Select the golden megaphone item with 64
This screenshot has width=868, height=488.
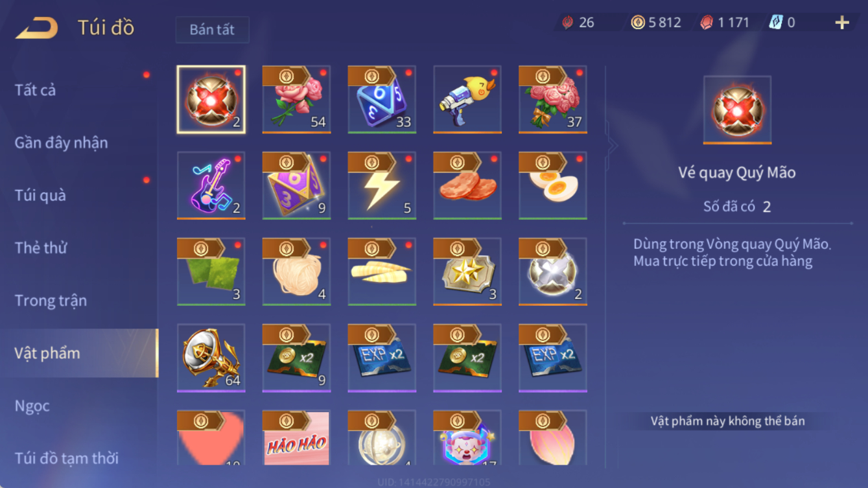coord(211,358)
